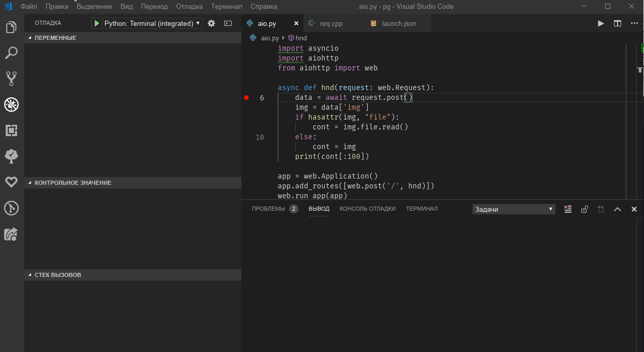The image size is (644, 352).
Task: Open the Search view in activity bar
Action: coord(11,53)
